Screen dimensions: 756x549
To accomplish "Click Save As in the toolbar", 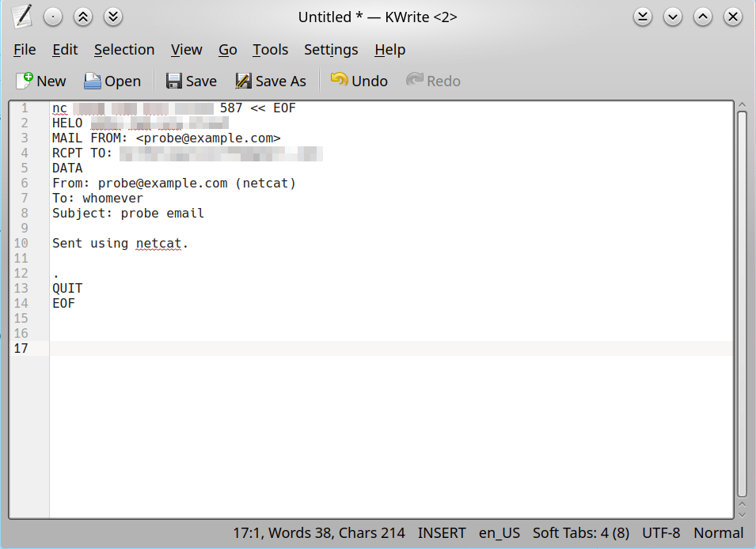I will pos(271,81).
